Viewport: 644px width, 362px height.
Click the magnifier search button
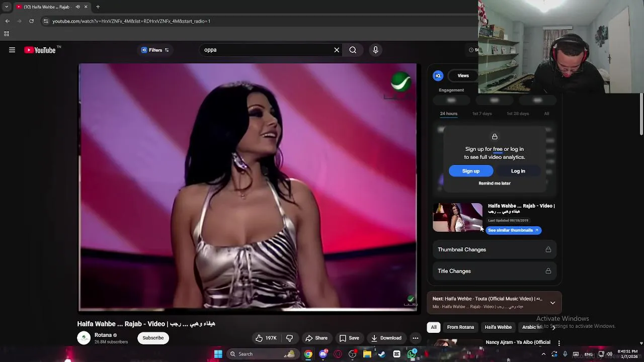coord(353,50)
